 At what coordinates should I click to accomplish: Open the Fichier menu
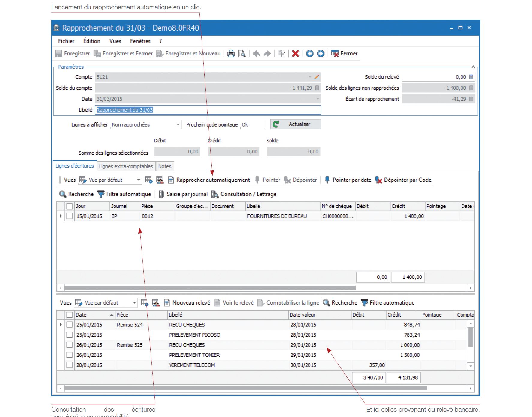pyautogui.click(x=66, y=41)
